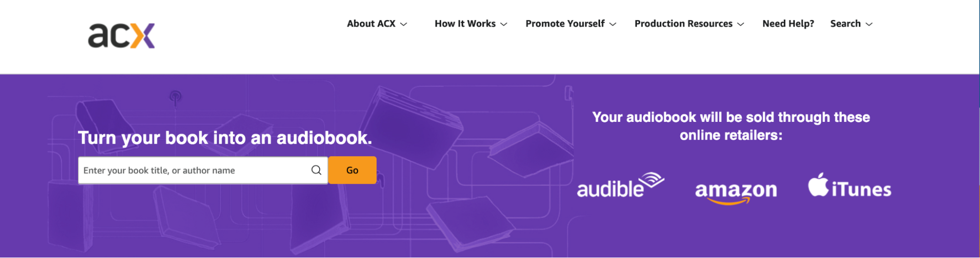
Task: Open the Search menu item
Action: click(845, 23)
